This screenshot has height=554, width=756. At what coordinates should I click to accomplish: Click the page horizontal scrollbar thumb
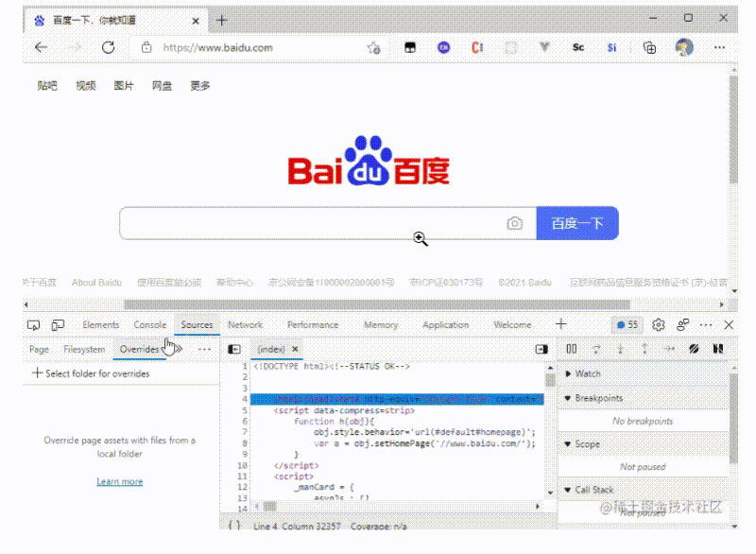tap(377, 304)
